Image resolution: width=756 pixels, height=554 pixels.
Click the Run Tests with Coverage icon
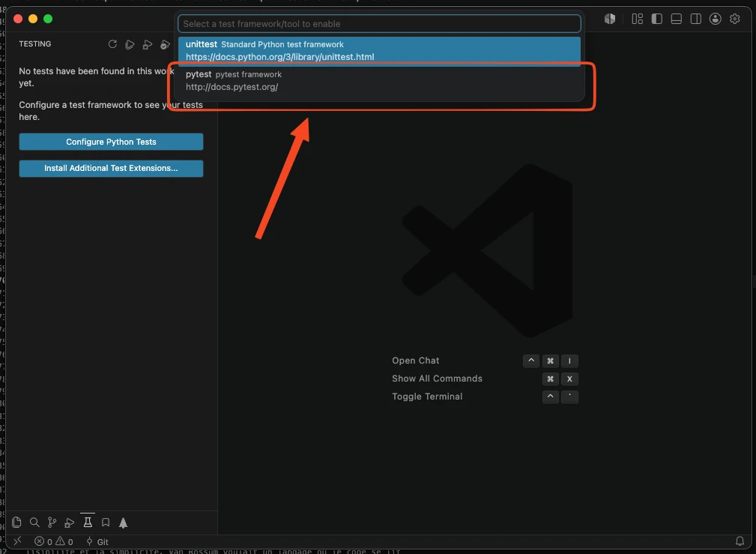pyautogui.click(x=165, y=45)
